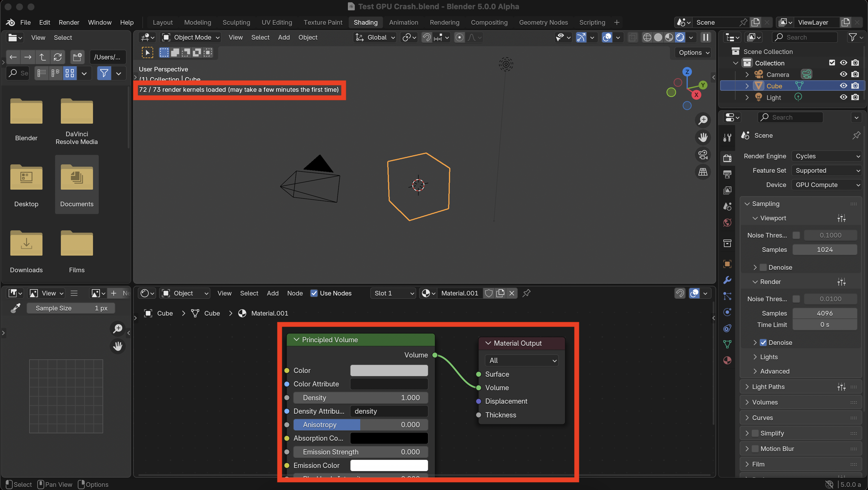
Task: Collapse the Principled Volume node
Action: click(296, 339)
